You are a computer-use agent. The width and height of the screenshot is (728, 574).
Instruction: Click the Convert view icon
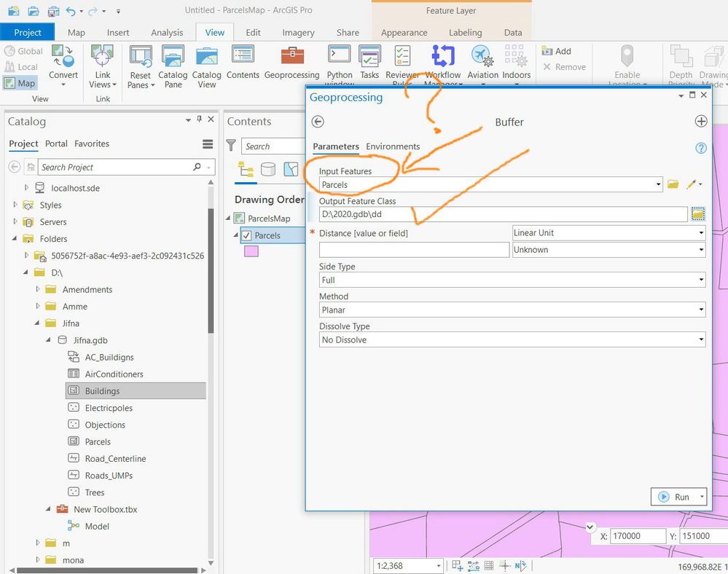tap(63, 55)
